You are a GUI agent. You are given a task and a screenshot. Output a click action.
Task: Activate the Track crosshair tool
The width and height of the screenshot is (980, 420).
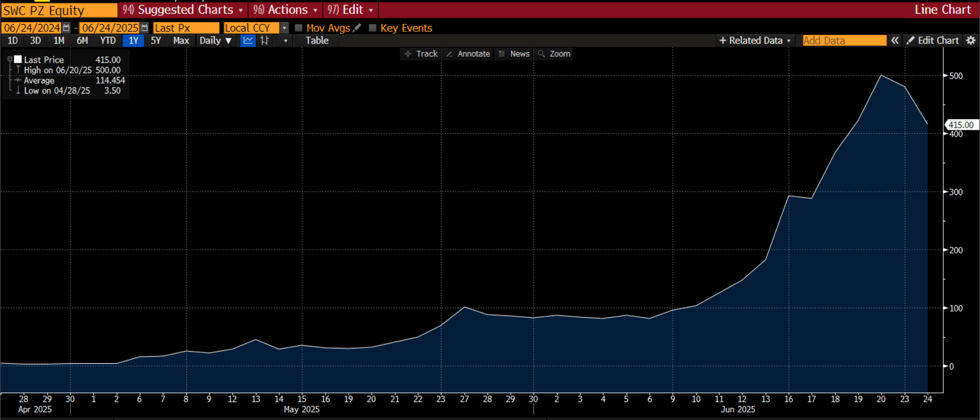pos(421,54)
